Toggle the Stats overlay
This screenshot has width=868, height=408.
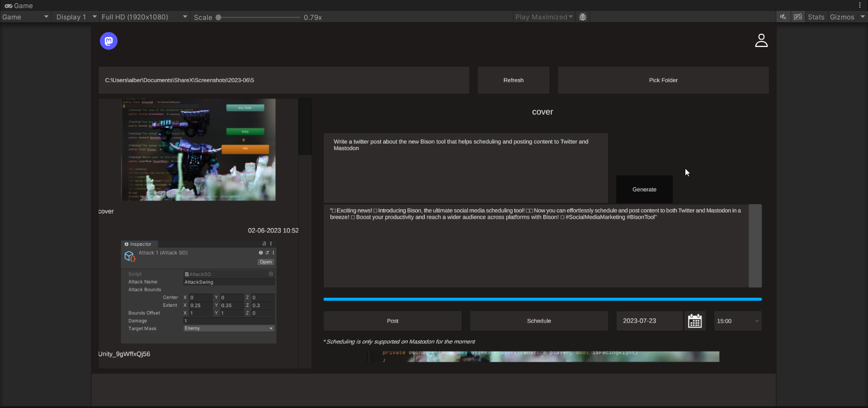816,17
